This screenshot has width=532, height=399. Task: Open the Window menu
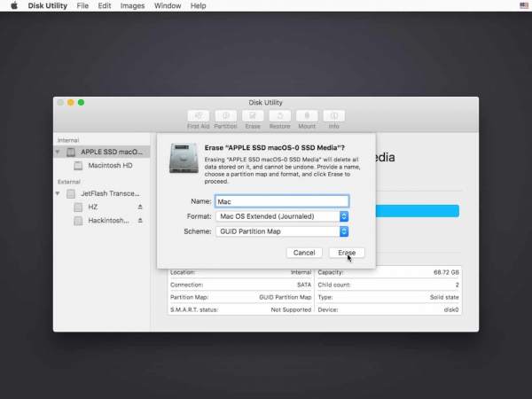(168, 5)
